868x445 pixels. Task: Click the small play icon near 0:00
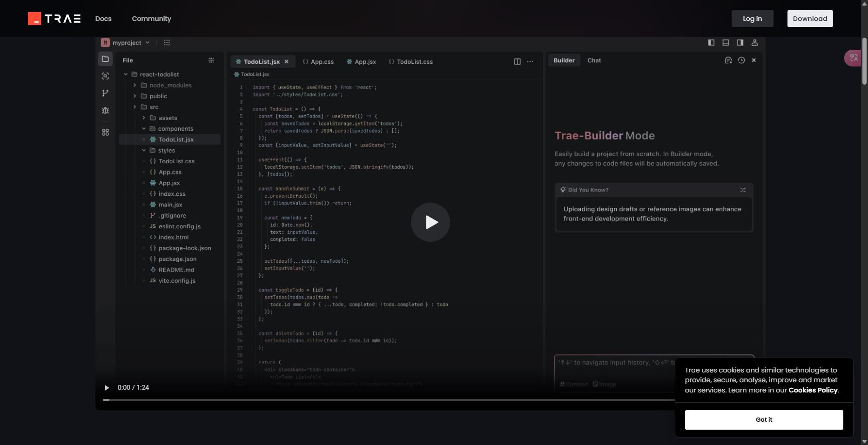(x=107, y=387)
